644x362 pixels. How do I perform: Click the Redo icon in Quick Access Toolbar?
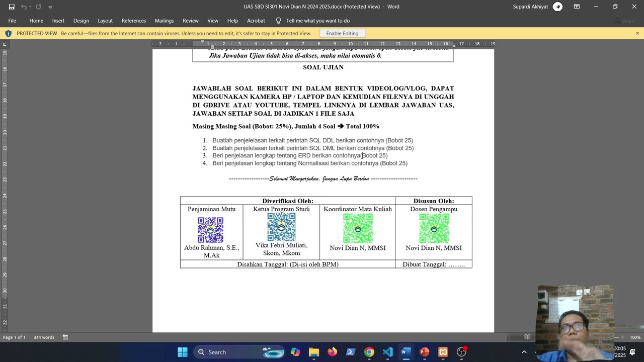click(38, 7)
